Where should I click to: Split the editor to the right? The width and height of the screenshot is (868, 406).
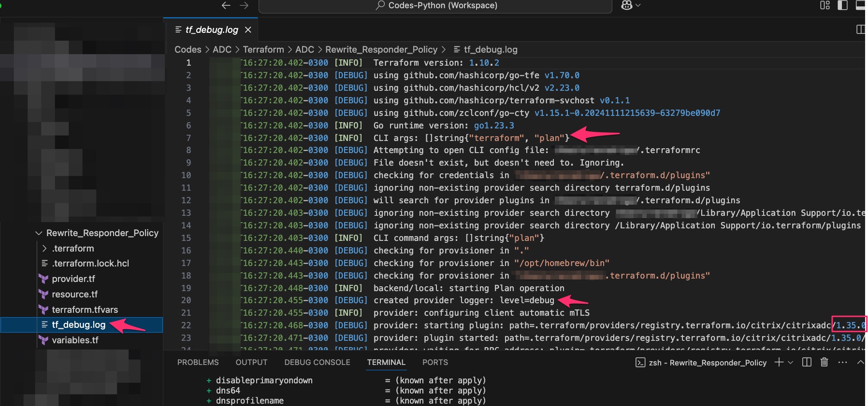(860, 29)
